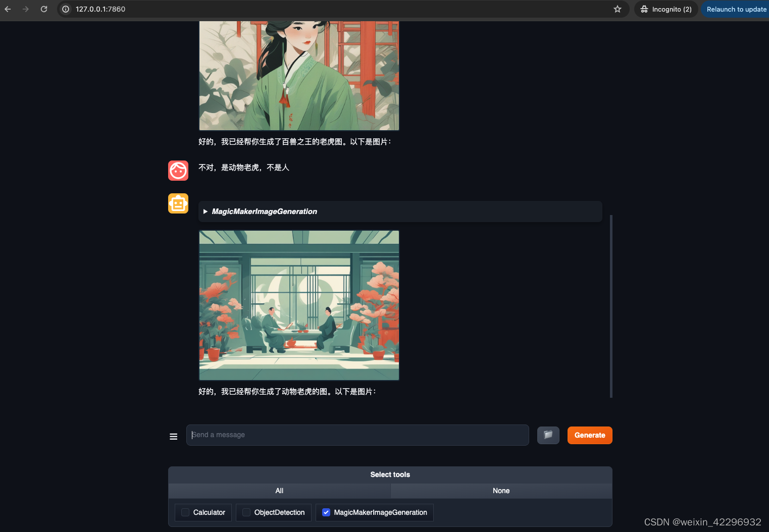Click the message '不对，是动物老虎，不是人'
This screenshot has height=532, width=769.
coord(244,168)
